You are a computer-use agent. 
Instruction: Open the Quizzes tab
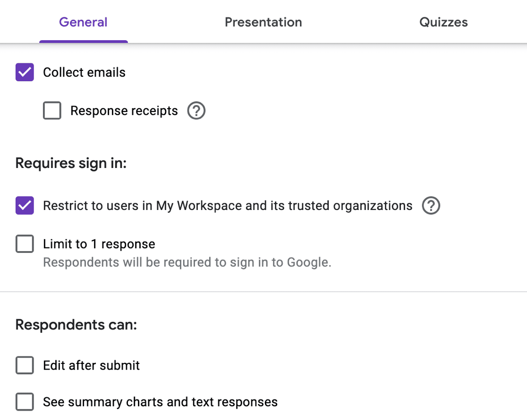click(x=443, y=22)
